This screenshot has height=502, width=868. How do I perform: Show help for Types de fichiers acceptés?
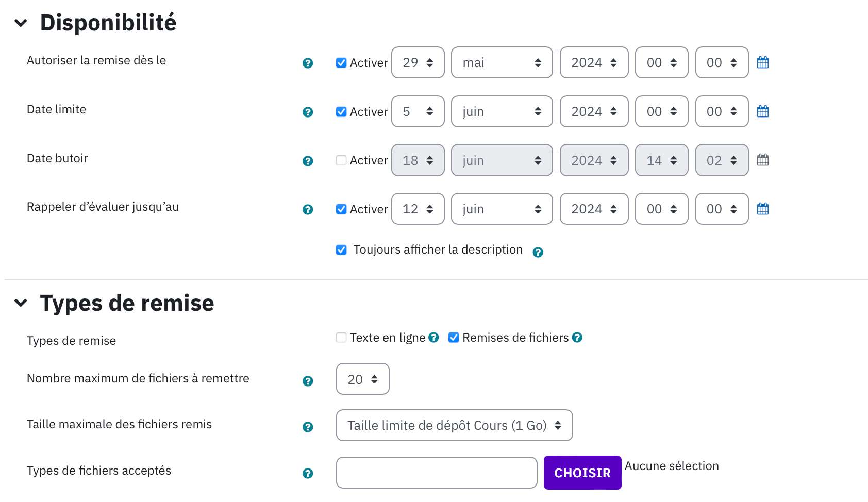click(x=308, y=473)
